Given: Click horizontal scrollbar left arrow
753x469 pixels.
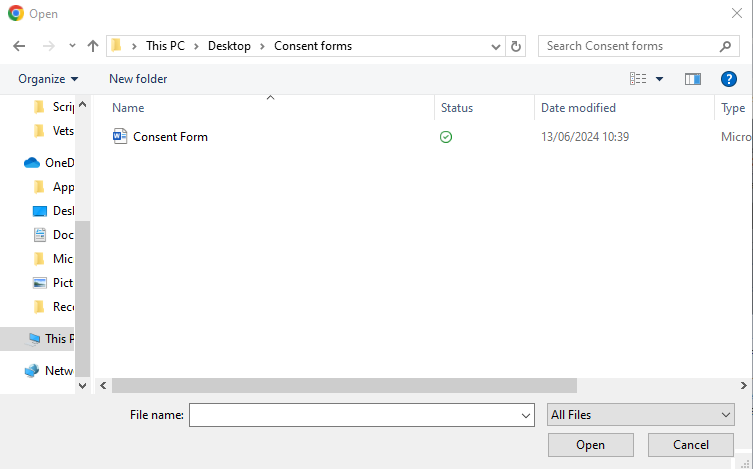Looking at the screenshot, I should point(103,385).
